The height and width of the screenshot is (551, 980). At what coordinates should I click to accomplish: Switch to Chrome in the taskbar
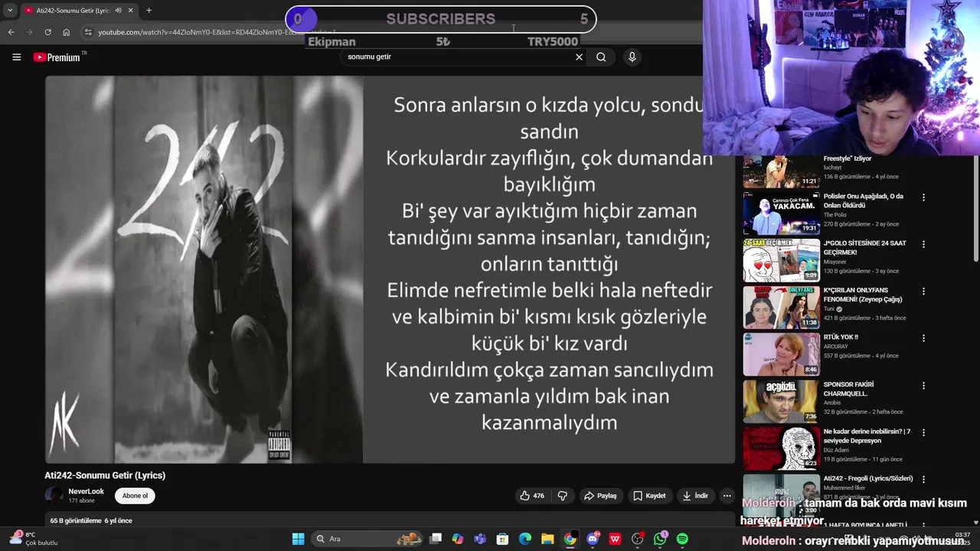(x=570, y=539)
